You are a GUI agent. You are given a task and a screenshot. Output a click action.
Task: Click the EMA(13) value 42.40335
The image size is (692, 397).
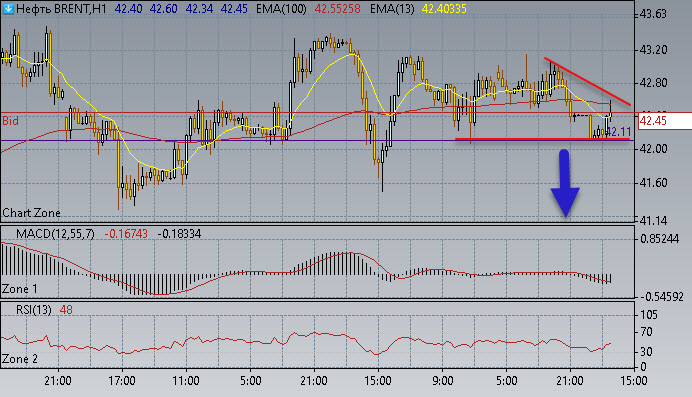(x=444, y=9)
